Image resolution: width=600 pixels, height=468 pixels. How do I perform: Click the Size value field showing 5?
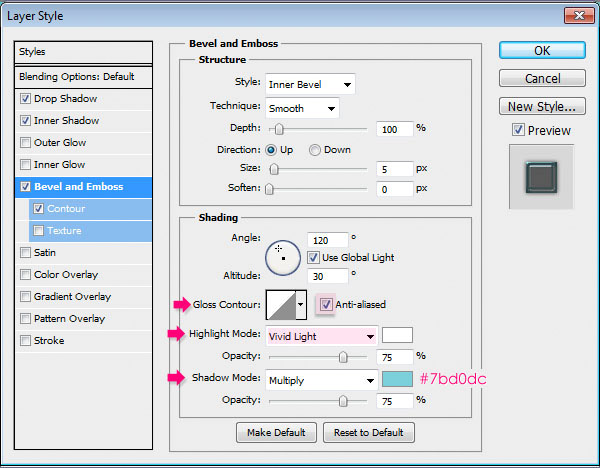(395, 169)
